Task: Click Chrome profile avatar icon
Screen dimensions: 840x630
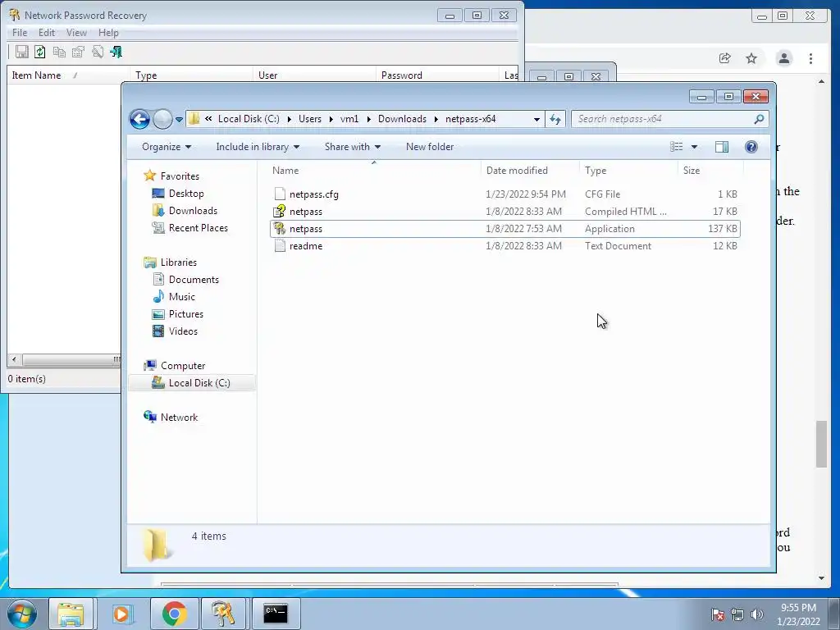Action: point(783,58)
